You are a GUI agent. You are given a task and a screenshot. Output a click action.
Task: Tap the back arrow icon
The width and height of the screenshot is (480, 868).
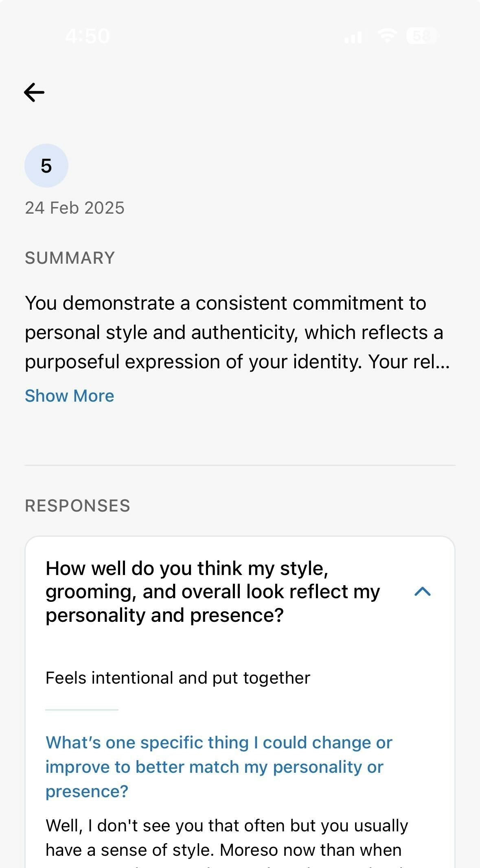pyautogui.click(x=34, y=92)
